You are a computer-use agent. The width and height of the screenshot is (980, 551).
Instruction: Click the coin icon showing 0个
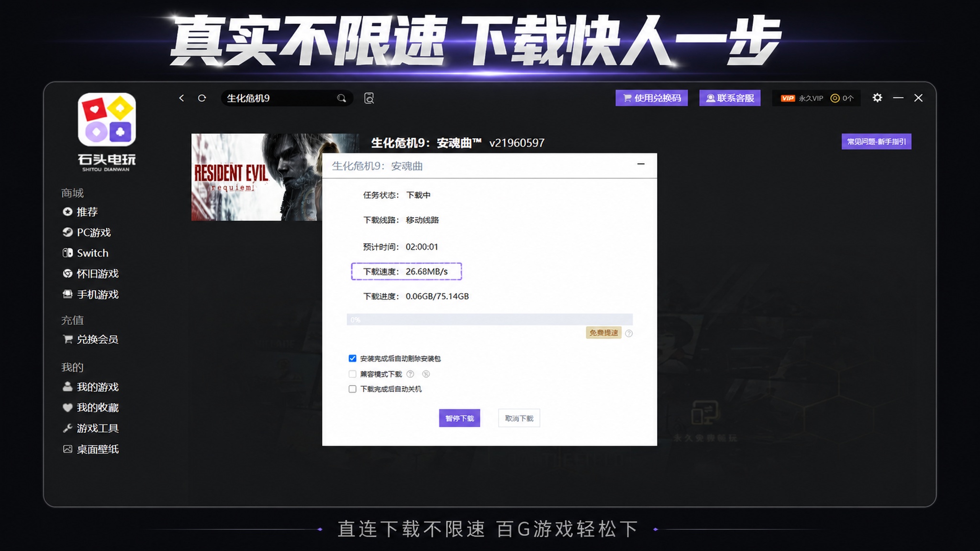click(x=835, y=98)
